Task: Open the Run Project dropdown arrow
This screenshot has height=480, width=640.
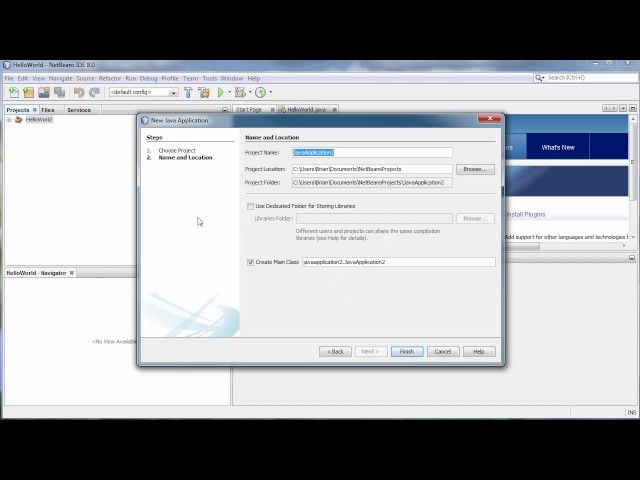Action: pos(229,92)
